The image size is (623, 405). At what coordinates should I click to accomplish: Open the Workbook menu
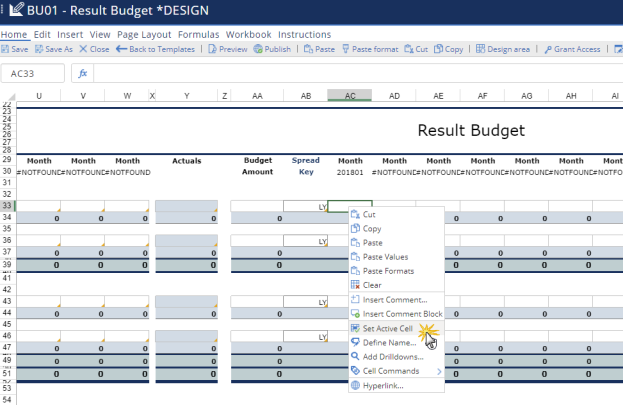(248, 35)
